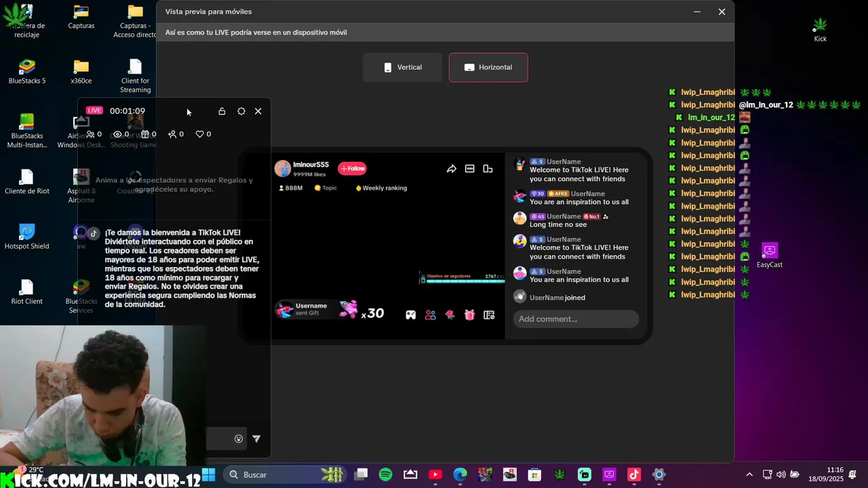Click the LIVE status badge
The height and width of the screenshot is (488, 868).
94,110
